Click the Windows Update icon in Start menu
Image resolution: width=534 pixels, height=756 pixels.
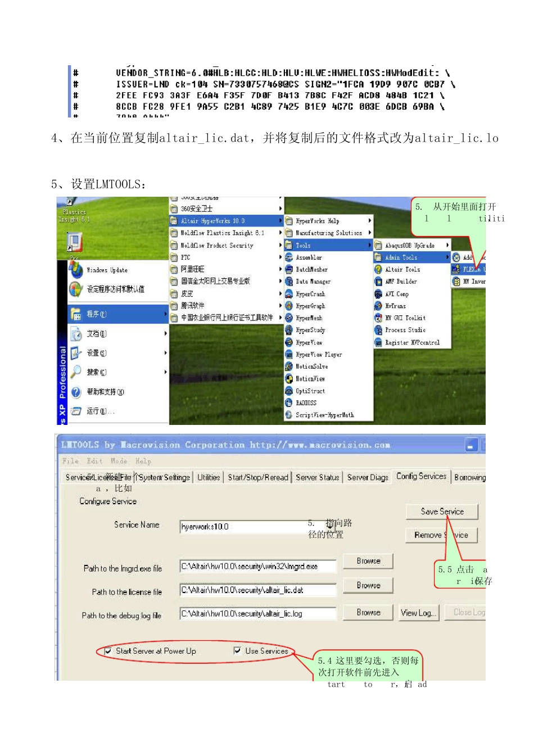[x=76, y=270]
